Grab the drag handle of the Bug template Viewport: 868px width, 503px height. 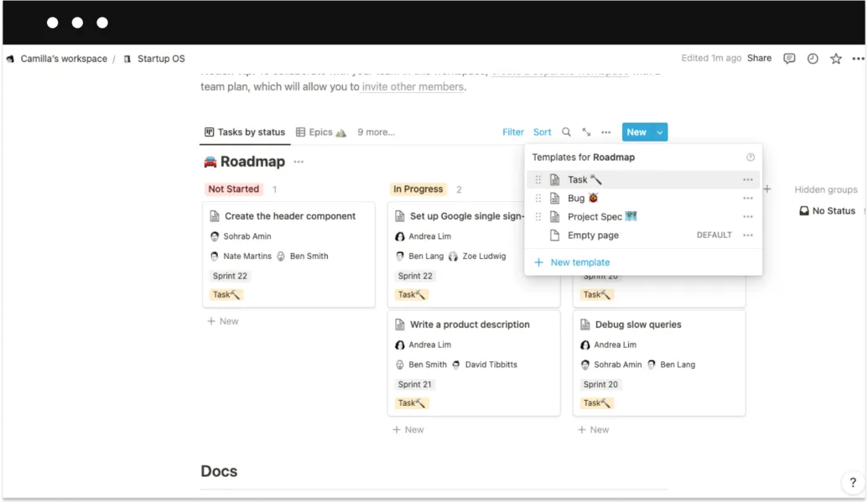click(x=538, y=198)
